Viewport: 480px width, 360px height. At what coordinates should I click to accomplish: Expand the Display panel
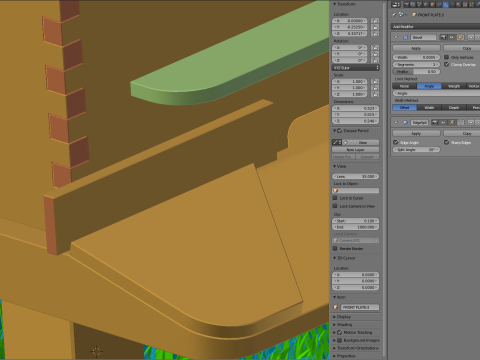pyautogui.click(x=335, y=317)
